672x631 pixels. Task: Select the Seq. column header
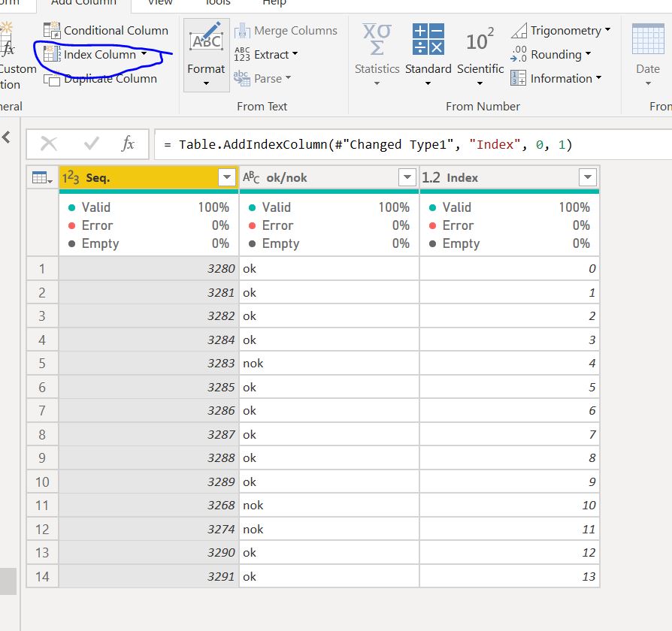click(148, 177)
